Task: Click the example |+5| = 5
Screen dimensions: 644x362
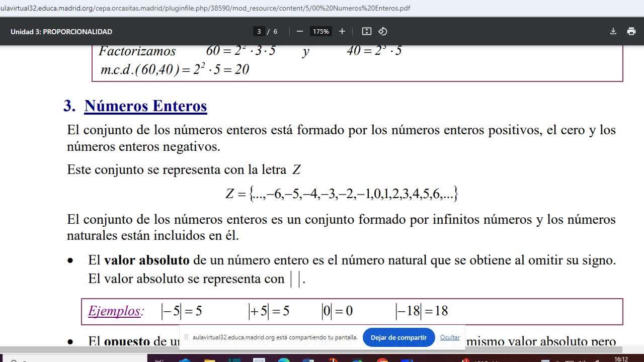Action: point(269,311)
